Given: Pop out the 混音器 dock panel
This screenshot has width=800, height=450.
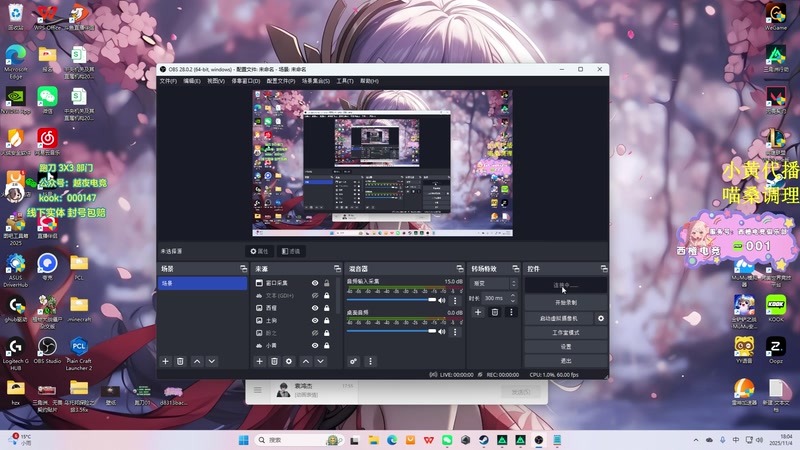Looking at the screenshot, I should pyautogui.click(x=460, y=268).
